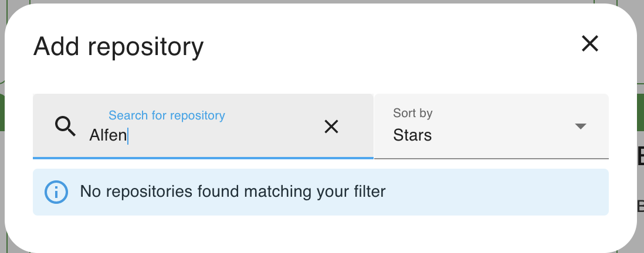Clear the Alfen search text
644x253 pixels.
[331, 126]
